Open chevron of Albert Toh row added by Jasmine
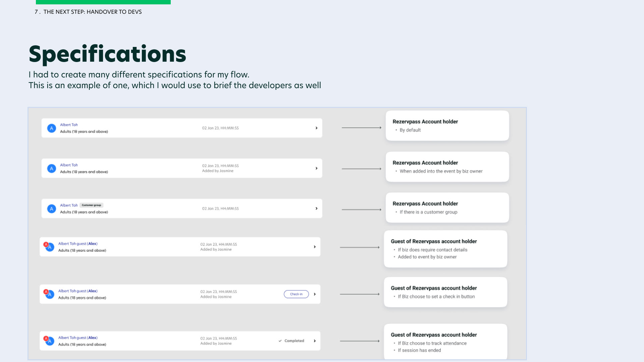This screenshot has width=644, height=362. [316, 168]
